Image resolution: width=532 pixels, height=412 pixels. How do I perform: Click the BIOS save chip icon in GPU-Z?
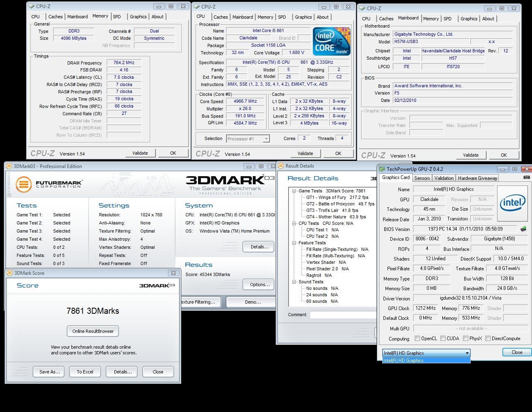coord(523,229)
